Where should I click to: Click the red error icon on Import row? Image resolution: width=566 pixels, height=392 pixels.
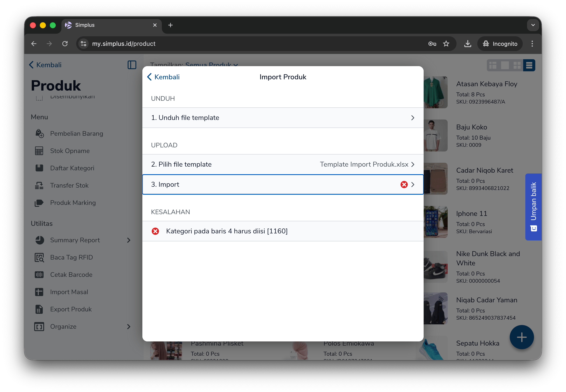coord(404,185)
